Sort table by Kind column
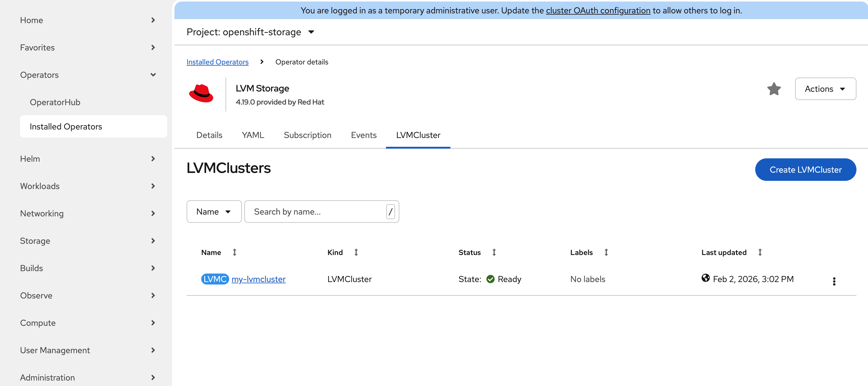Screen dimensions: 868x386 click(x=356, y=252)
